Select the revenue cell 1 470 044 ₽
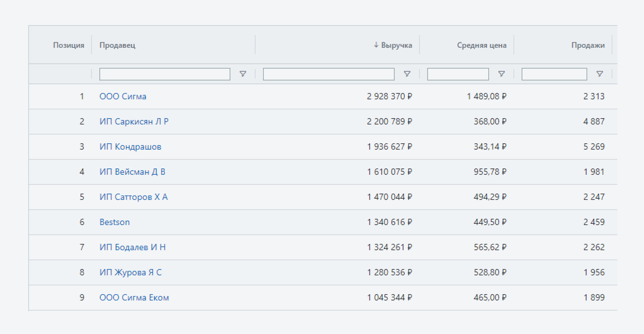This screenshot has width=644, height=334. point(389,197)
